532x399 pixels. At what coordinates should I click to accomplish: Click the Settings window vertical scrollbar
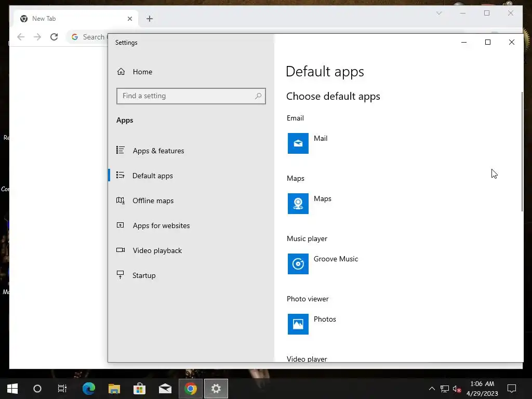[x=522, y=152]
